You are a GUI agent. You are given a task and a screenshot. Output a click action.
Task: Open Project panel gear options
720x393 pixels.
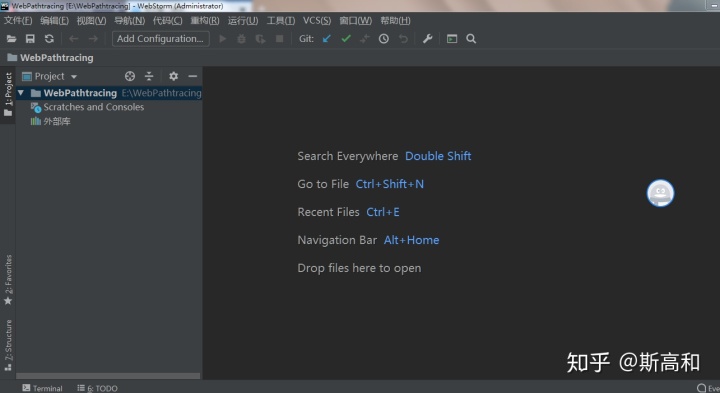(x=174, y=76)
